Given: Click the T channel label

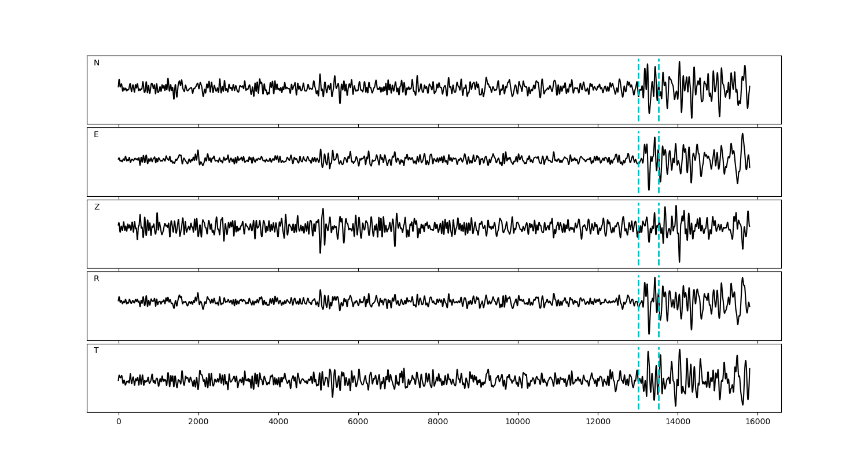Looking at the screenshot, I should (96, 351).
